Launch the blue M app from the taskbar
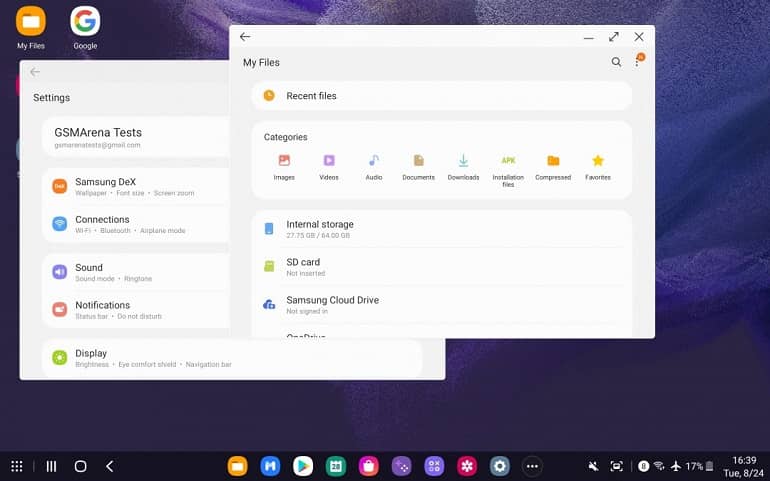Screen dimensions: 770x481 tap(270, 466)
